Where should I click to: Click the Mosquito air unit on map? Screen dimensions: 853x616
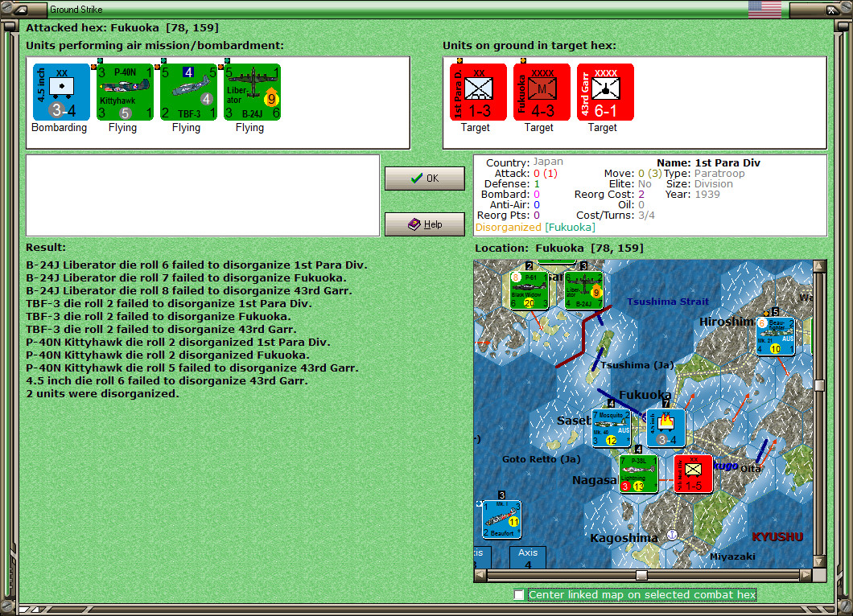(x=611, y=428)
